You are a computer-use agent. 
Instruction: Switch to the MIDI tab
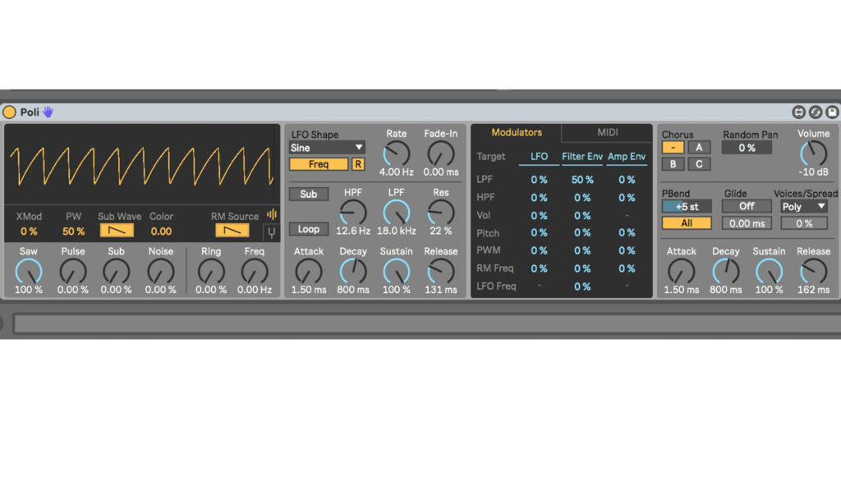pos(608,132)
